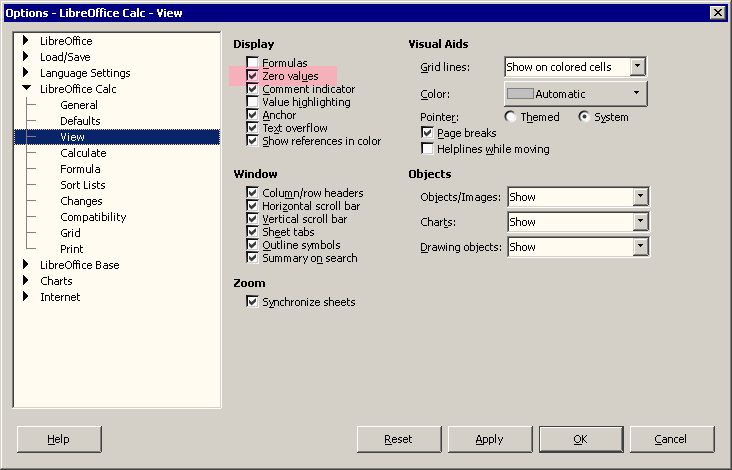Toggle the Comment indicator checkbox

click(253, 89)
